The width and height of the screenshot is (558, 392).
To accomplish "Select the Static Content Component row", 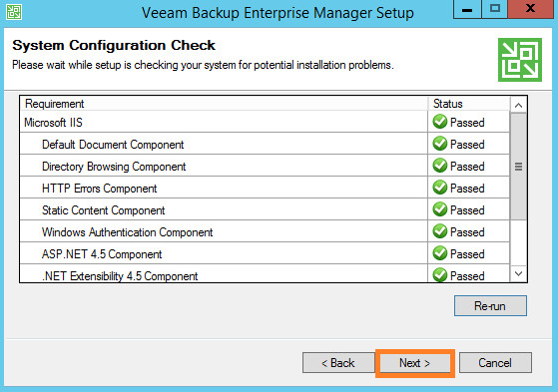I will (x=265, y=209).
